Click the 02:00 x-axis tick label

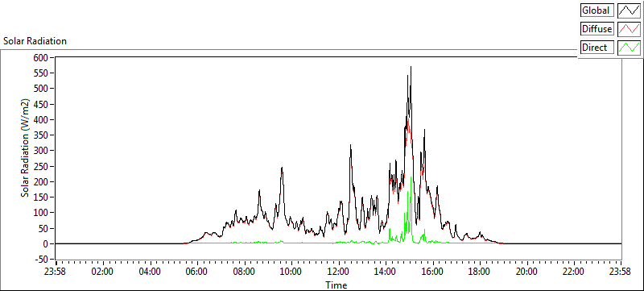click(103, 272)
